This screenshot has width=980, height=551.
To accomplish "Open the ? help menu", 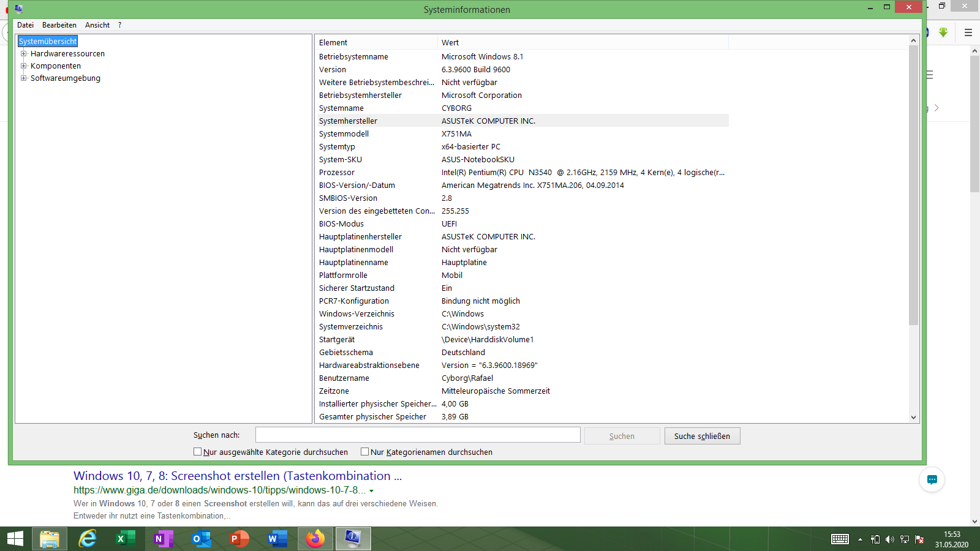I will pos(119,25).
